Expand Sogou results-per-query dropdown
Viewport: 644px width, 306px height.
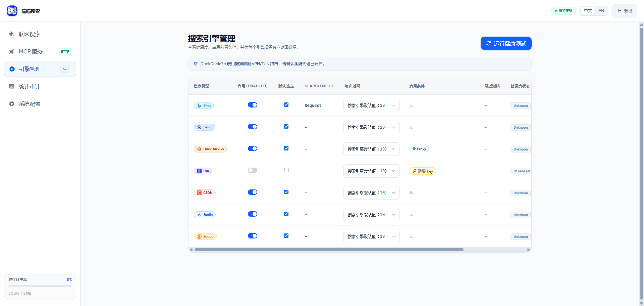(372, 236)
